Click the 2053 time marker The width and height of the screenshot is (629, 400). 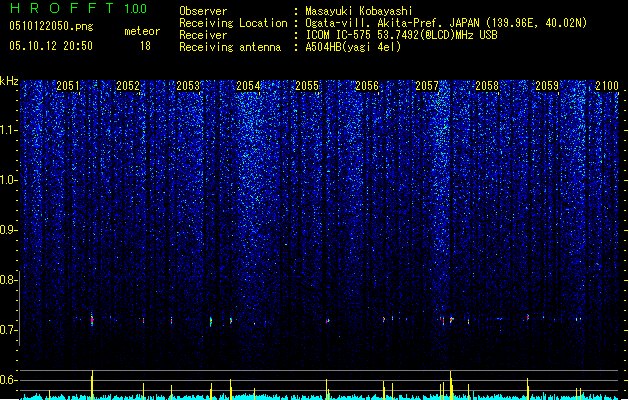tap(188, 86)
